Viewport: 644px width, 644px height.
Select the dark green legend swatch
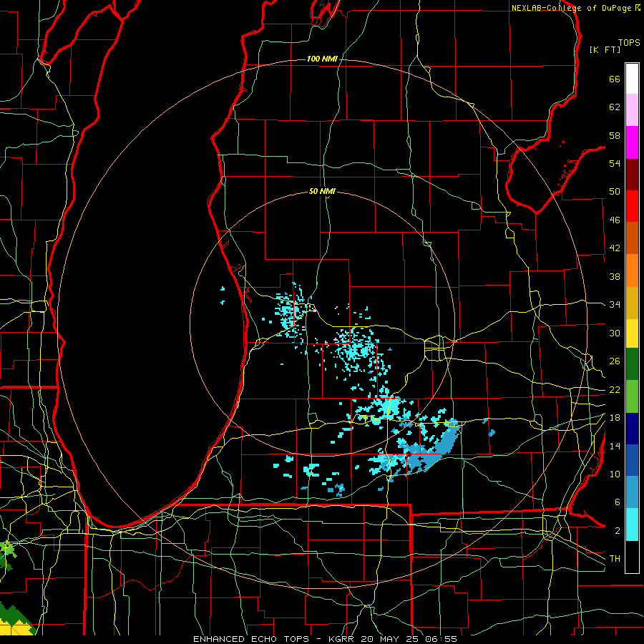pyautogui.click(x=632, y=364)
